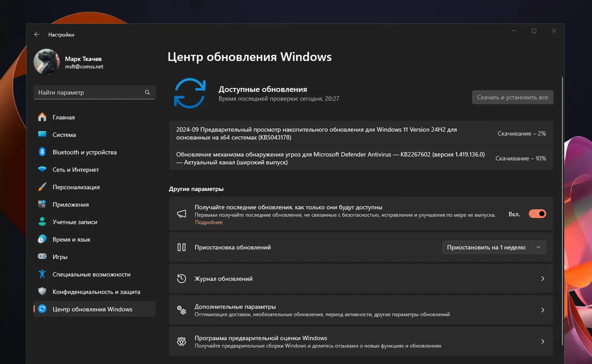Click the Конфиденциальность и защита shield icon
The image size is (592, 364).
(42, 291)
